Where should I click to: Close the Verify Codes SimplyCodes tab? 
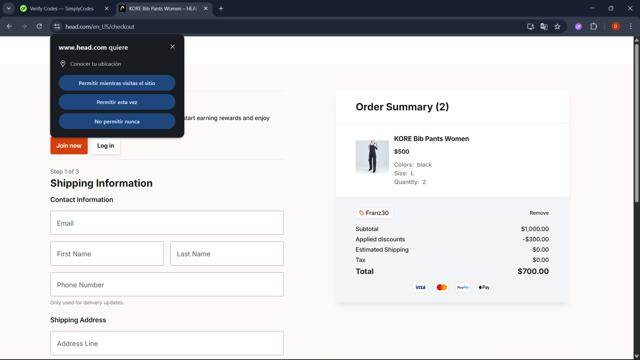(107, 8)
